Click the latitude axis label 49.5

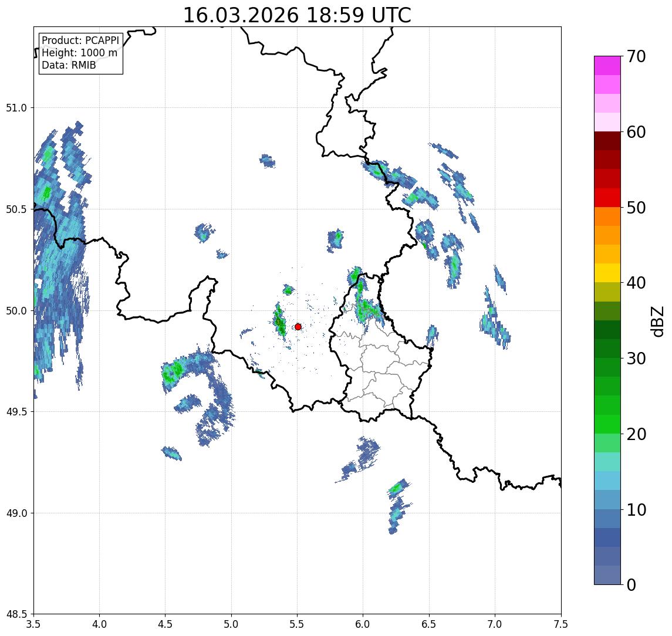coord(16,412)
